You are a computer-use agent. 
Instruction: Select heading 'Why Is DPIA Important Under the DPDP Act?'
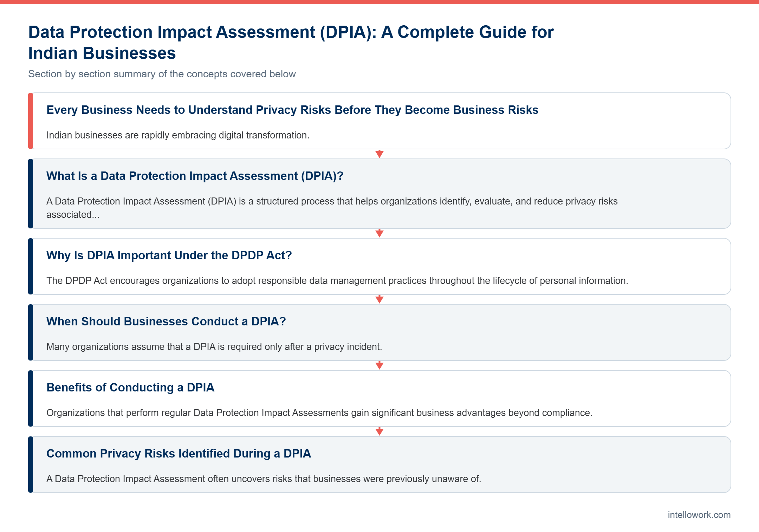click(169, 255)
